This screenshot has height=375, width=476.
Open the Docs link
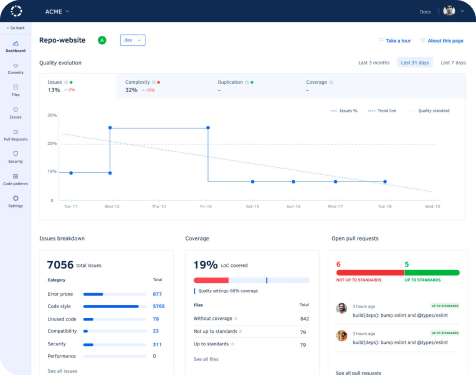[425, 12]
